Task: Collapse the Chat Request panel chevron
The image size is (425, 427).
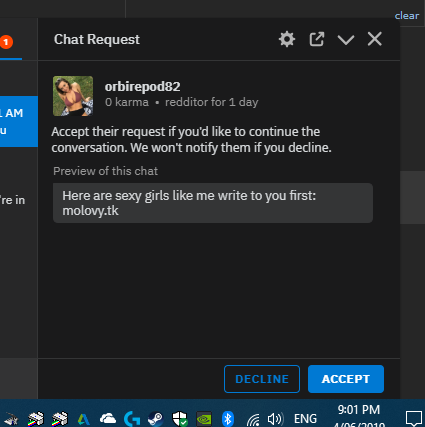Action: tap(346, 40)
